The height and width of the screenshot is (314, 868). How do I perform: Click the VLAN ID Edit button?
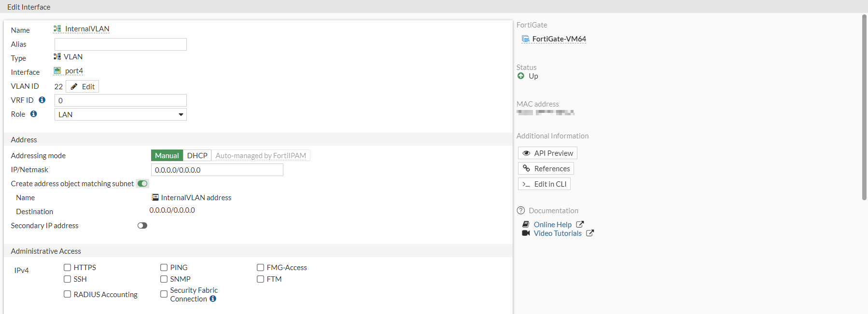click(83, 86)
